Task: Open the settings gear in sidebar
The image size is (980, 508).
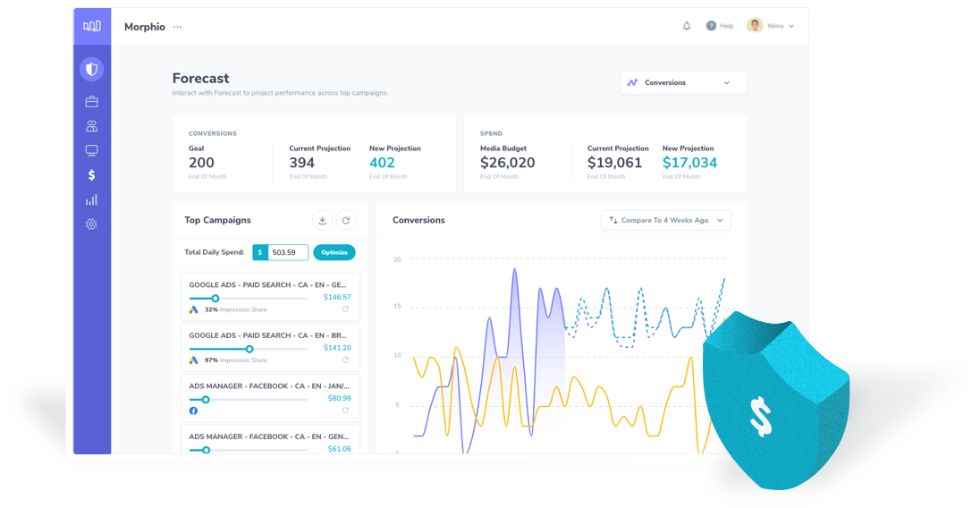Action: point(92,224)
